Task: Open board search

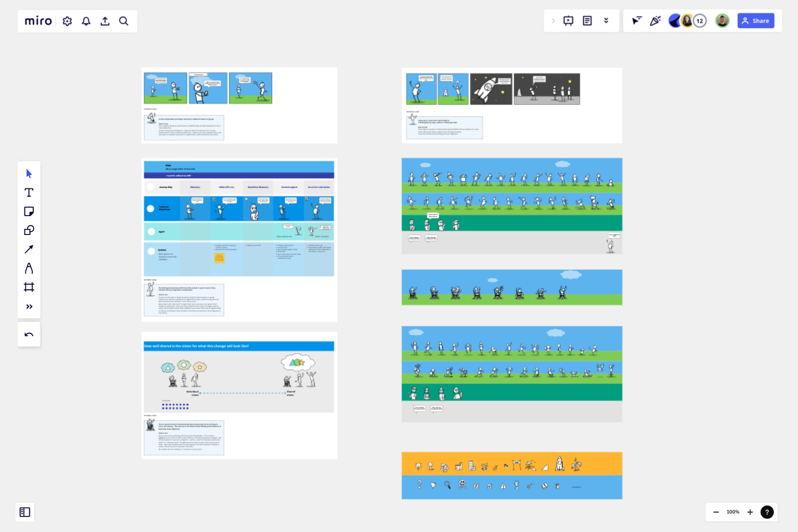Action: click(x=124, y=21)
